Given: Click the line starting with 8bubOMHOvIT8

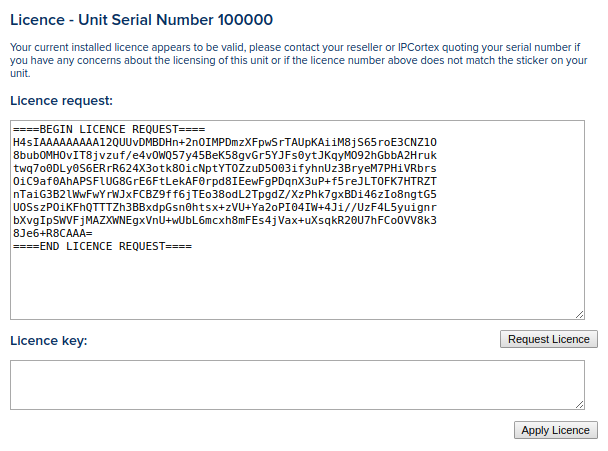Looking at the screenshot, I should pos(225,155).
